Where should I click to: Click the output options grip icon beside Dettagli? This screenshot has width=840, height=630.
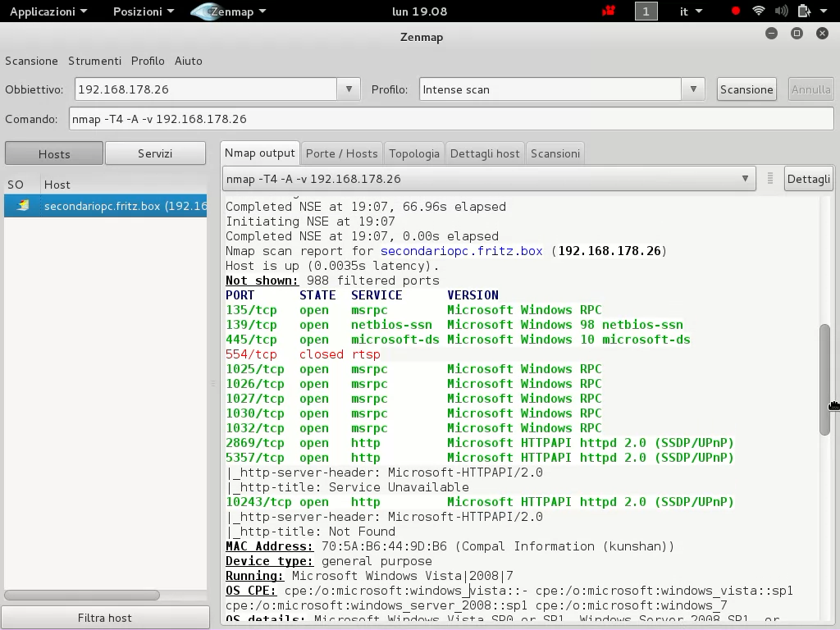tap(769, 179)
